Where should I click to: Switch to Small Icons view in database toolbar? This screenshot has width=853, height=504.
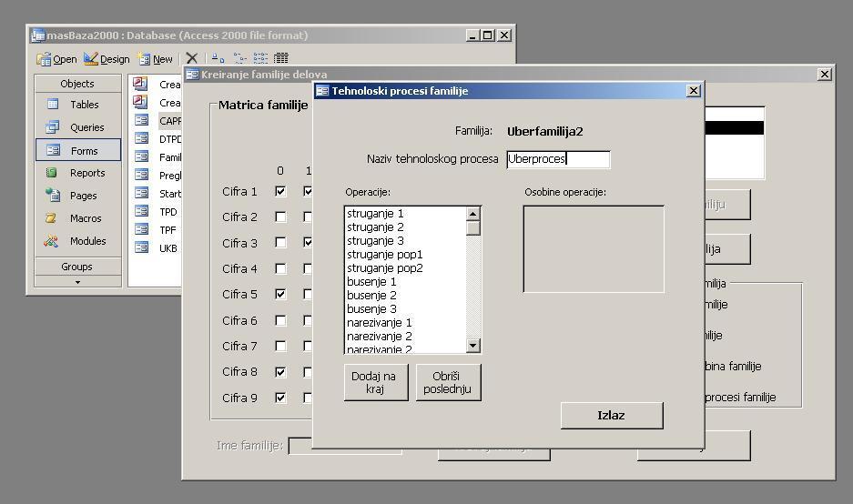tap(240, 58)
